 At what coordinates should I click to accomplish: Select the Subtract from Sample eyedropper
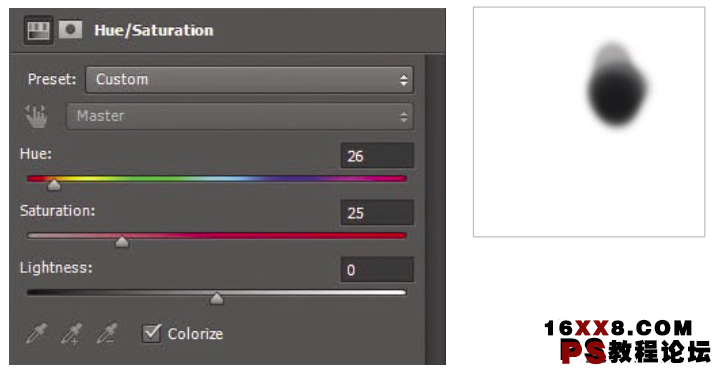pos(107,333)
